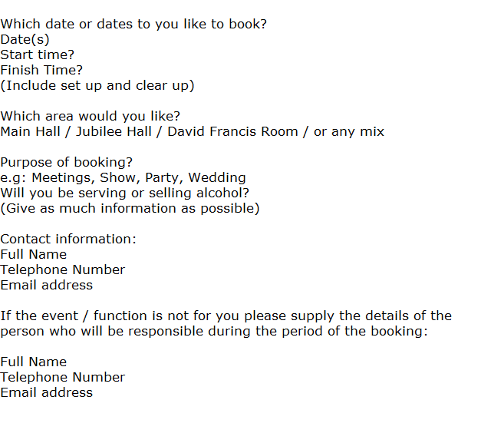Click the 'Start time?' line

tap(38, 55)
